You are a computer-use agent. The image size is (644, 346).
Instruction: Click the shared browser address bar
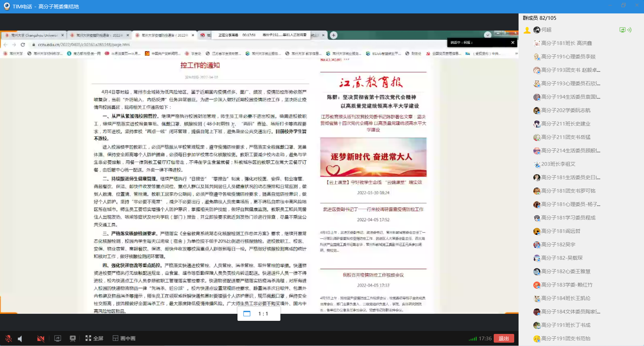click(84, 45)
